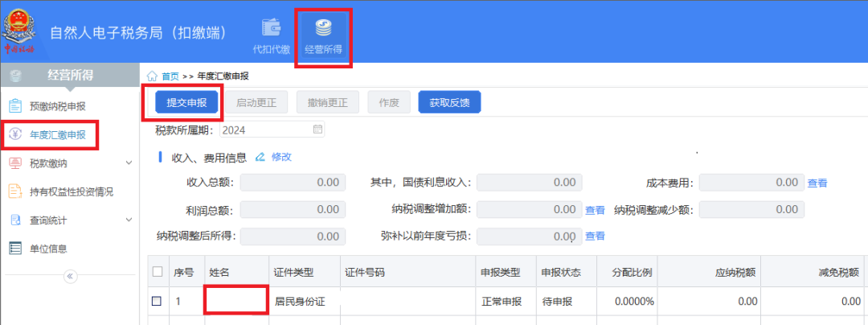This screenshot has height=325, width=868.
Task: Click the 修改 link for income info
Action: coord(281,157)
